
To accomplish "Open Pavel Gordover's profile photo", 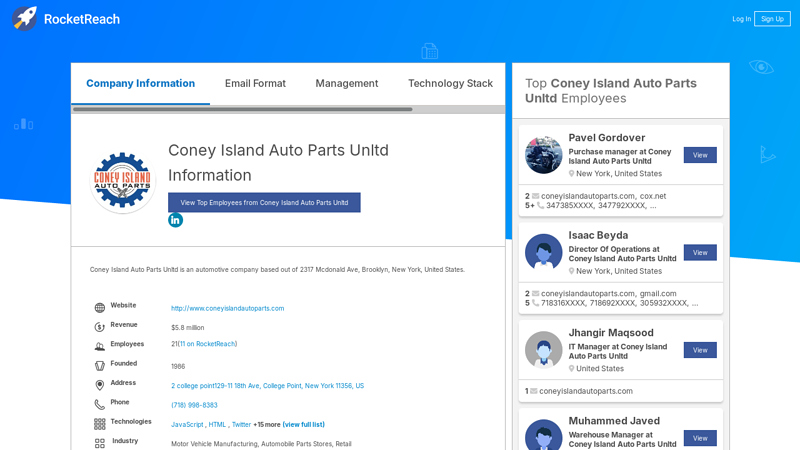I will pyautogui.click(x=543, y=155).
